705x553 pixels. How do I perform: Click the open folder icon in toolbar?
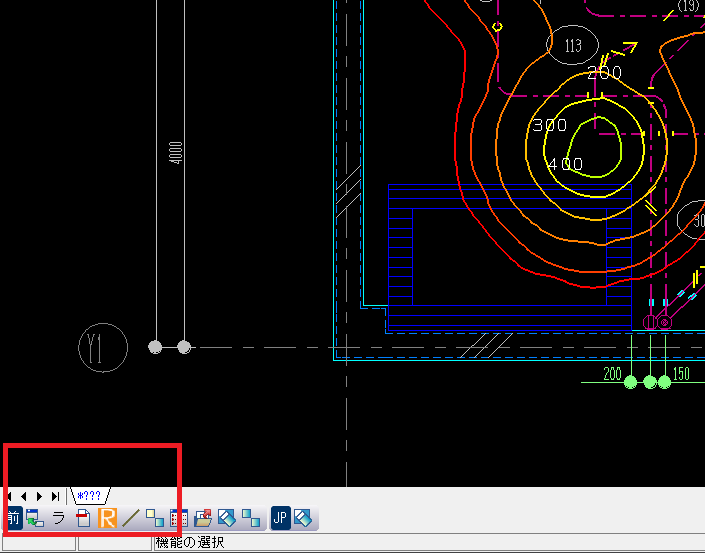203,518
